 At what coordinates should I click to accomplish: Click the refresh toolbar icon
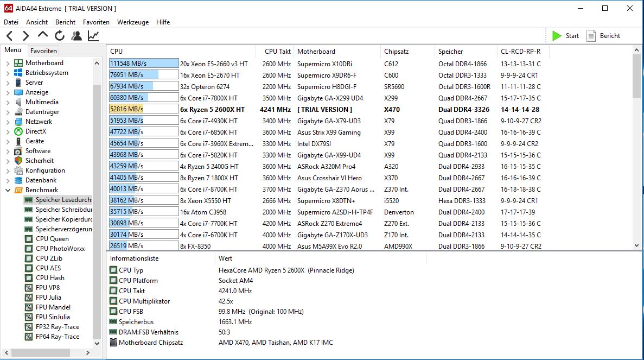pos(60,36)
